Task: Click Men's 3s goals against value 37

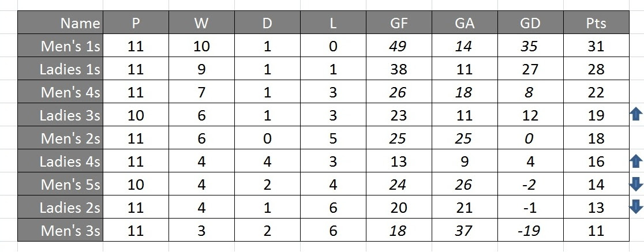Action: [465, 230]
